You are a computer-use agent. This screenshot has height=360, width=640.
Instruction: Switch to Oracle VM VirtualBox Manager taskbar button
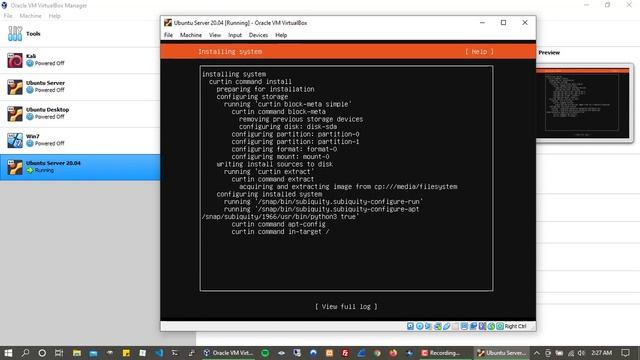pos(229,353)
